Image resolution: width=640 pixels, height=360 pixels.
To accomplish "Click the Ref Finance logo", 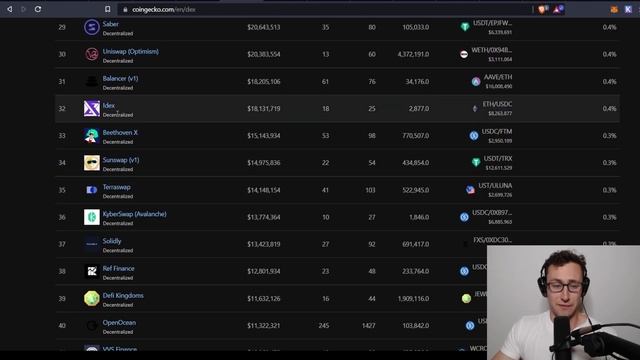I will coord(91,271).
